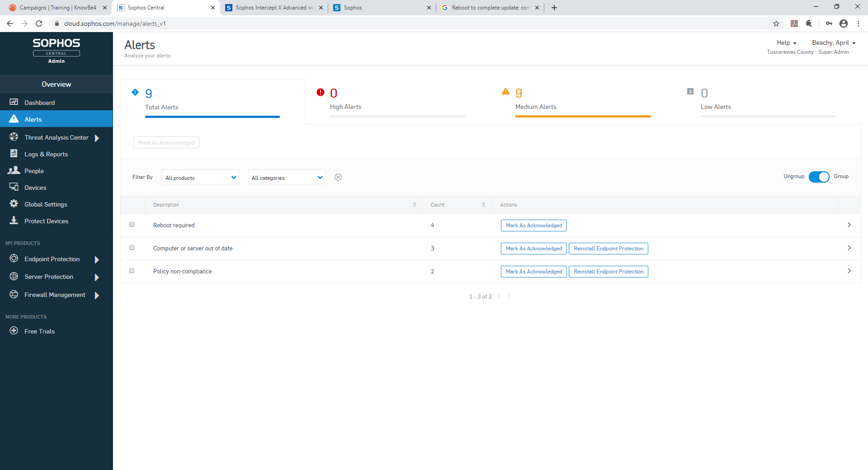Switch to the Total Alerts tab

click(212, 102)
